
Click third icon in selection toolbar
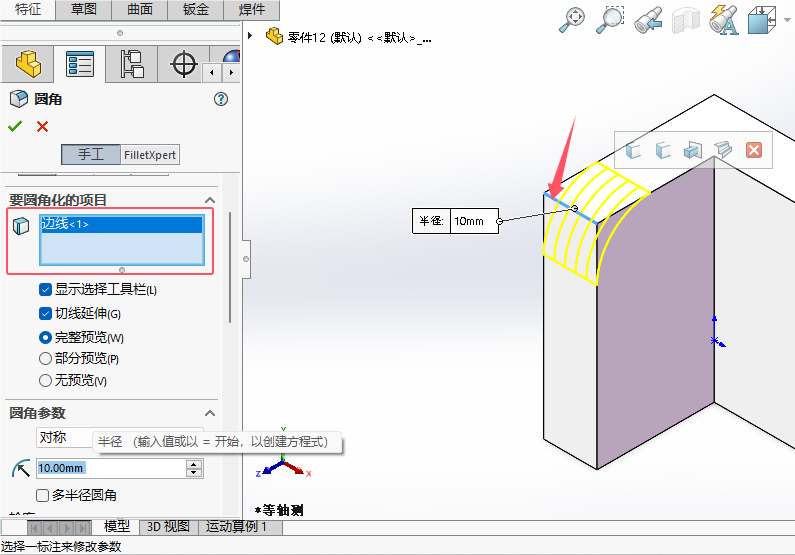tap(693, 150)
